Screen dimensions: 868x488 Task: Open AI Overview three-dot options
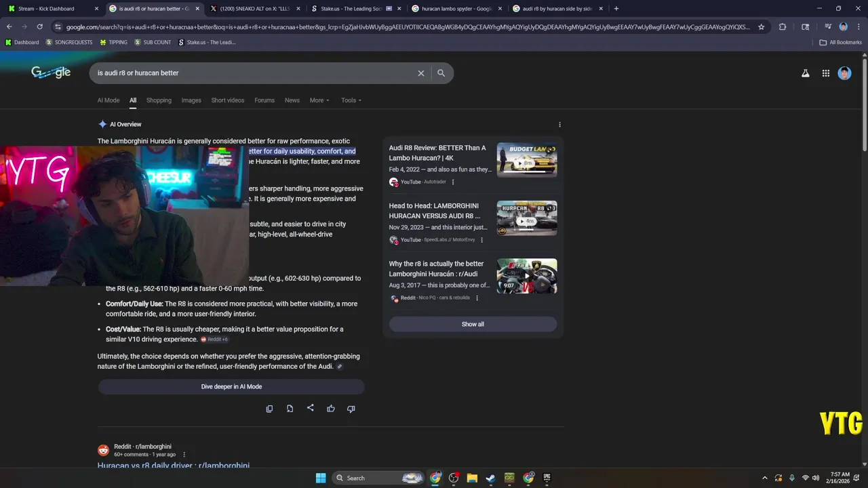click(559, 125)
